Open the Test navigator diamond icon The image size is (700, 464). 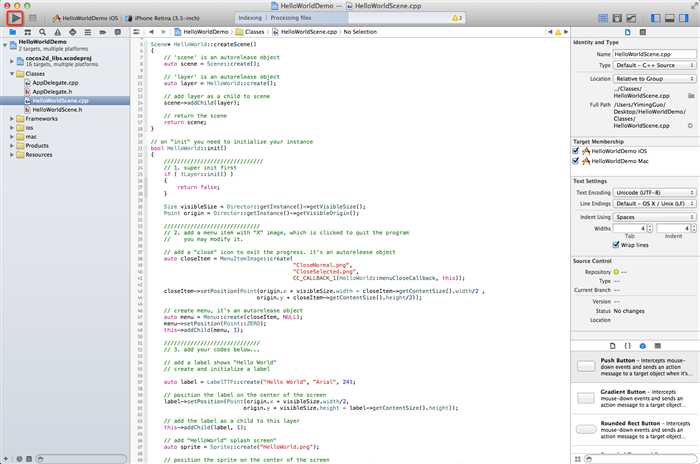72,32
